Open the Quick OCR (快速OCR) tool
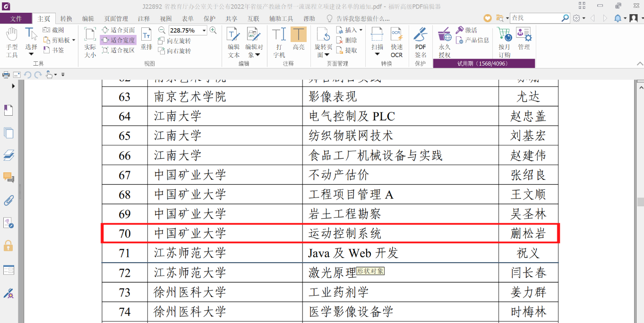 tap(396, 42)
